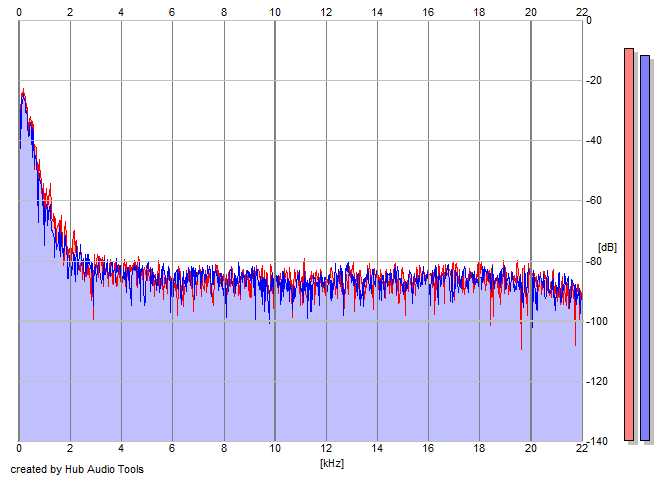664x481 pixels.
Task: Click the -40 dB axis value
Action: 594,141
